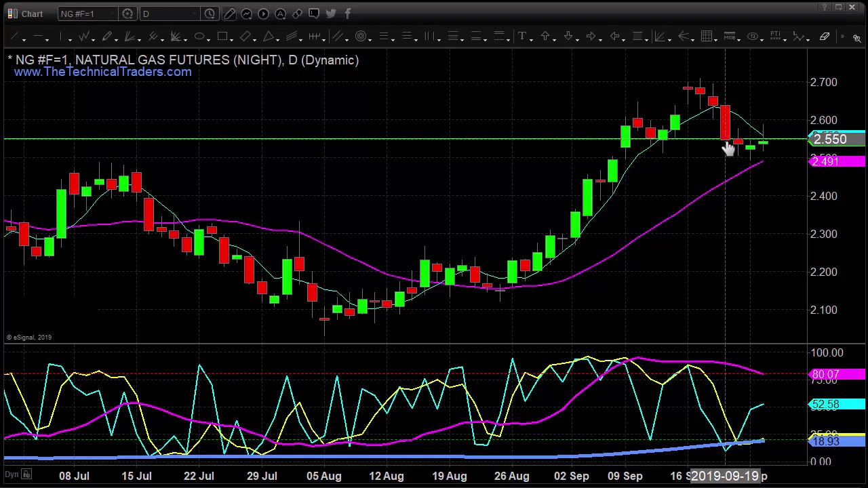Open the chat comment bubble icon
Screen dimensions: 868x488
(314, 14)
